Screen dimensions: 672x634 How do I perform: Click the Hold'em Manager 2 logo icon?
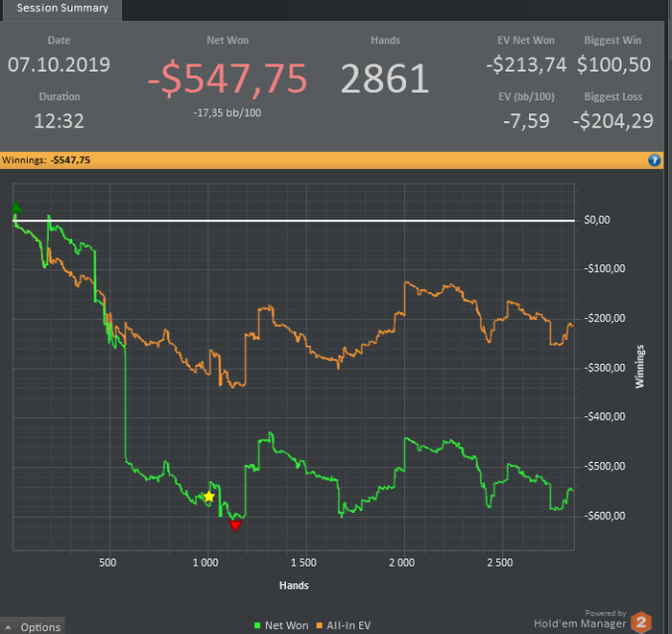coord(641,622)
